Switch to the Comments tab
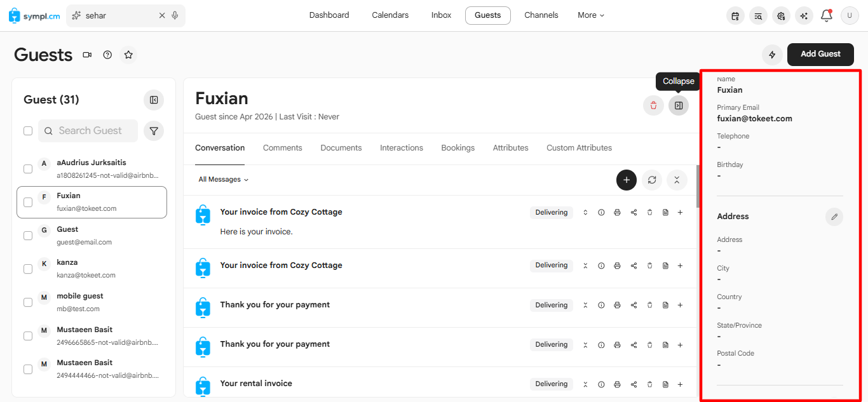 pyautogui.click(x=283, y=148)
